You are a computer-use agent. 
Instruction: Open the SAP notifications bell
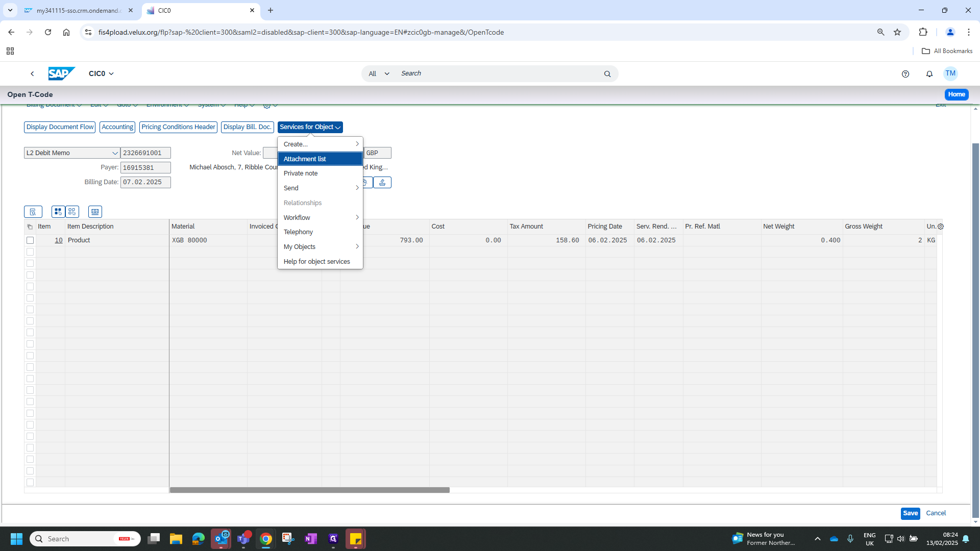[929, 74]
